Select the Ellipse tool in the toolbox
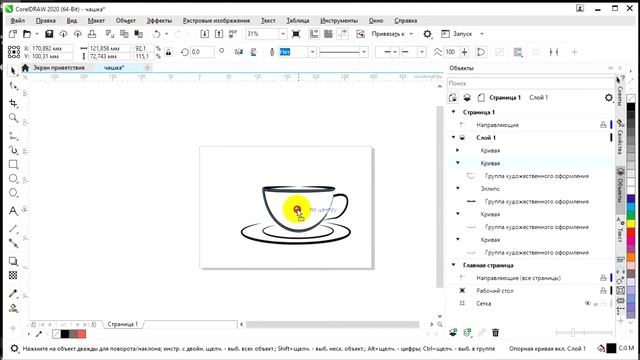The width and height of the screenshot is (640, 360). pyautogui.click(x=13, y=179)
